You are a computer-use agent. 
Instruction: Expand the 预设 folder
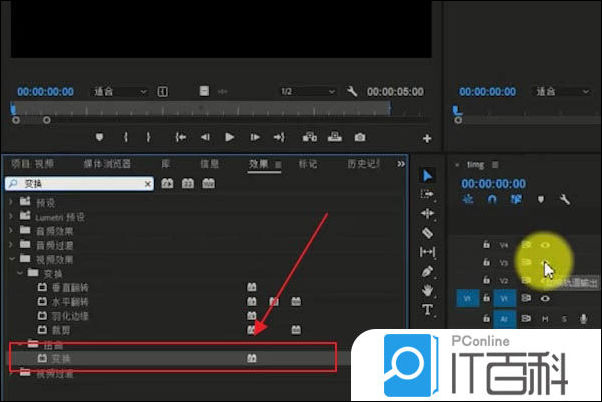point(11,201)
